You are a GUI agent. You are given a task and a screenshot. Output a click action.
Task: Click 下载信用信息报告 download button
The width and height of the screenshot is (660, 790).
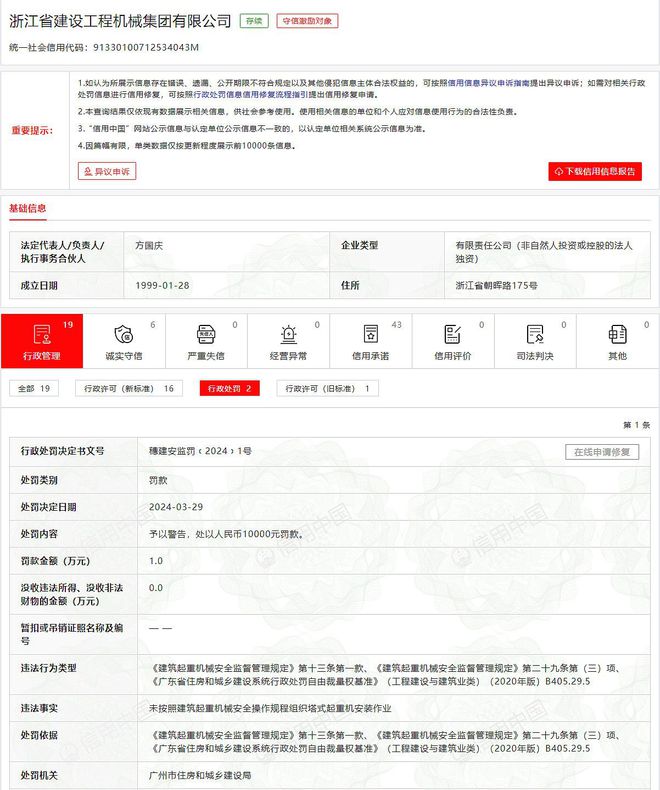coord(595,171)
